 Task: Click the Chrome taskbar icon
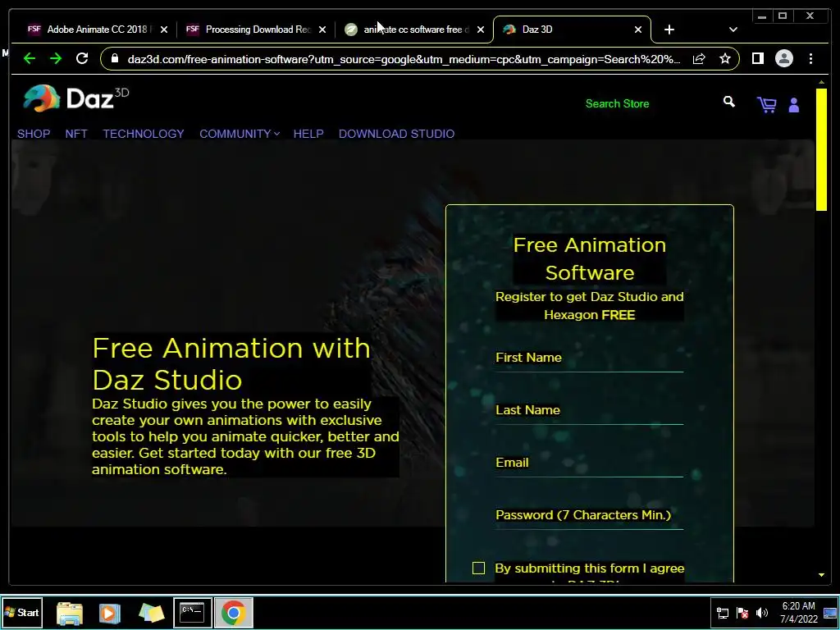tap(233, 612)
